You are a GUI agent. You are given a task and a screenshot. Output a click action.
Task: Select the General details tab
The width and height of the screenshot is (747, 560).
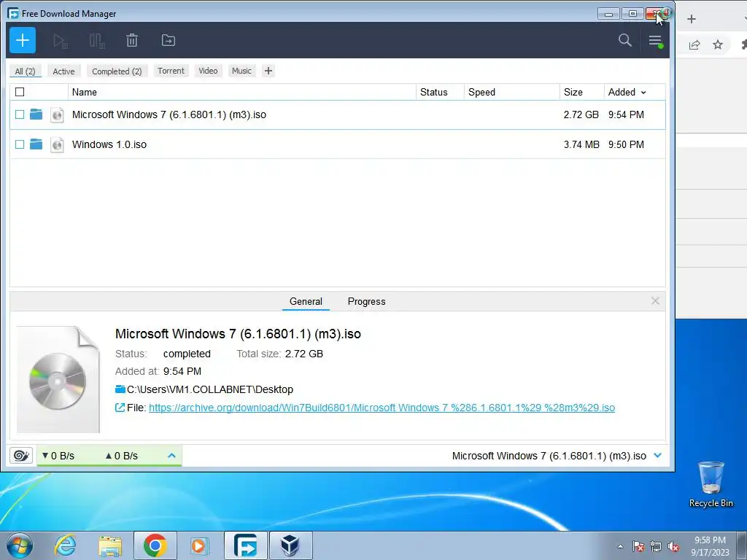306,301
